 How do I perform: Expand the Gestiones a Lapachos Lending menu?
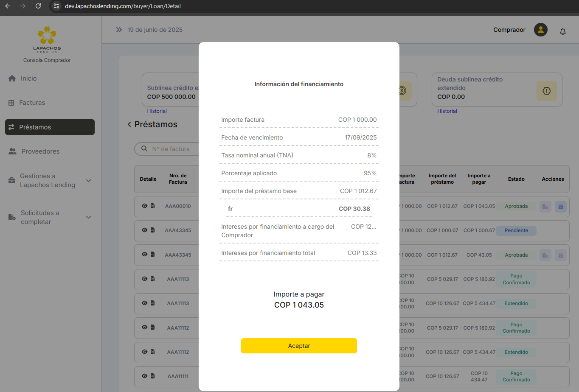(x=89, y=181)
